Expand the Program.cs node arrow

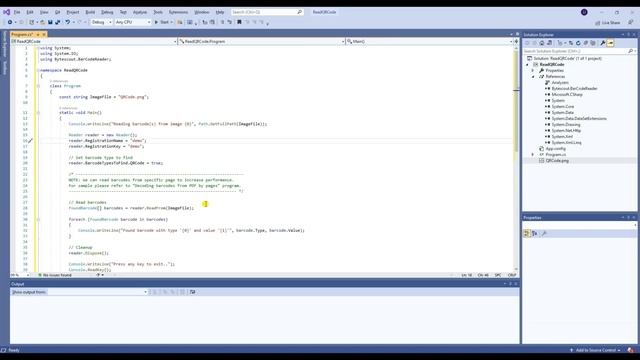coord(533,155)
